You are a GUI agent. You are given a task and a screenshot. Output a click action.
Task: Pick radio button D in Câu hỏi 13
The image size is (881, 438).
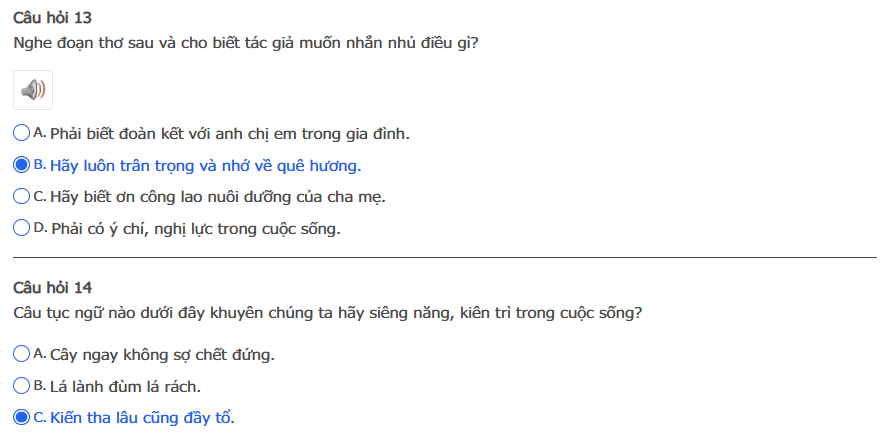pyautogui.click(x=22, y=229)
